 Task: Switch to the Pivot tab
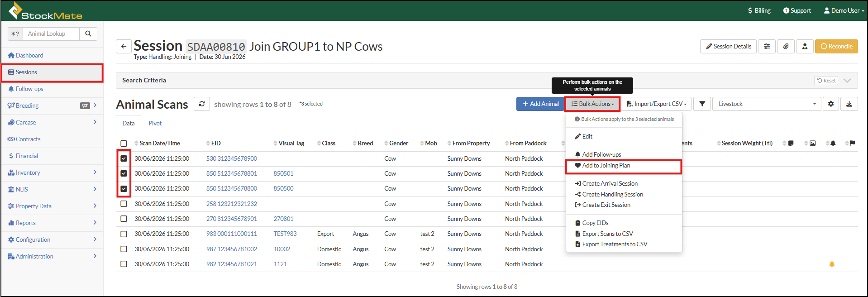[x=155, y=123]
